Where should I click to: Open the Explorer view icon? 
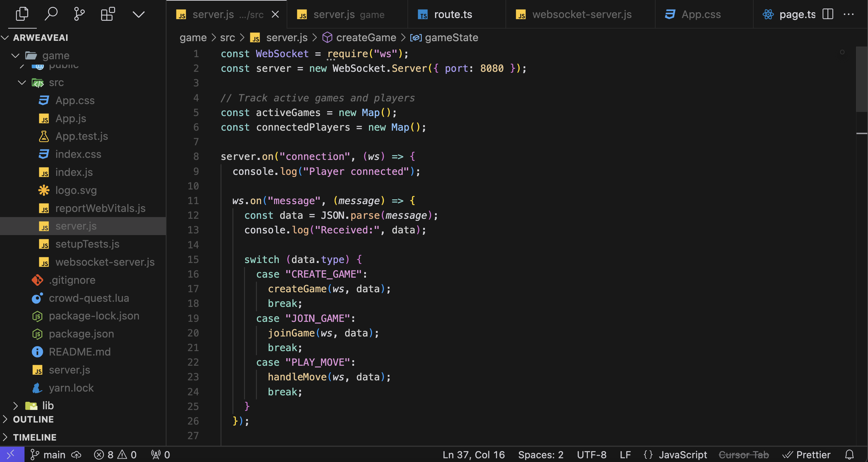click(22, 14)
